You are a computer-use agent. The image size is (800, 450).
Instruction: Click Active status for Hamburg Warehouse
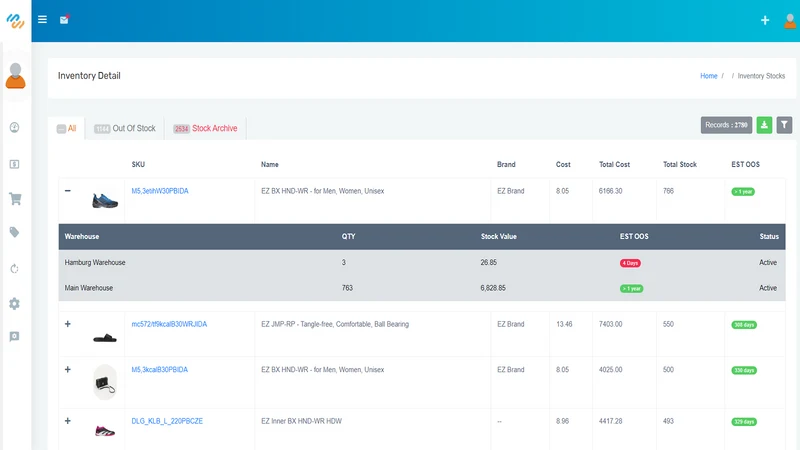click(x=768, y=262)
